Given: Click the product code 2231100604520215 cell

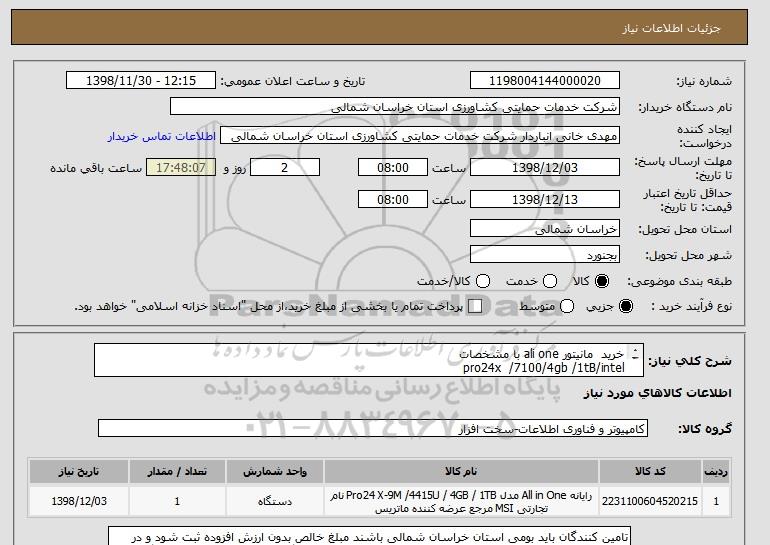Looking at the screenshot, I should (x=650, y=501).
